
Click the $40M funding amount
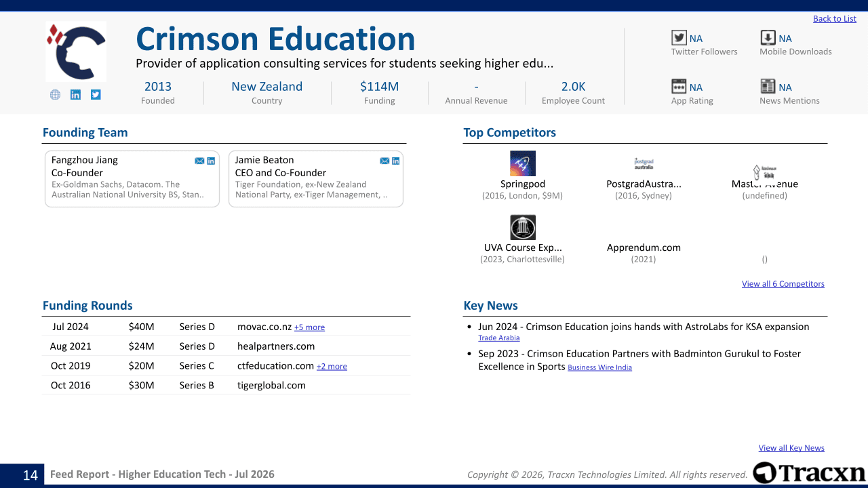coord(142,327)
